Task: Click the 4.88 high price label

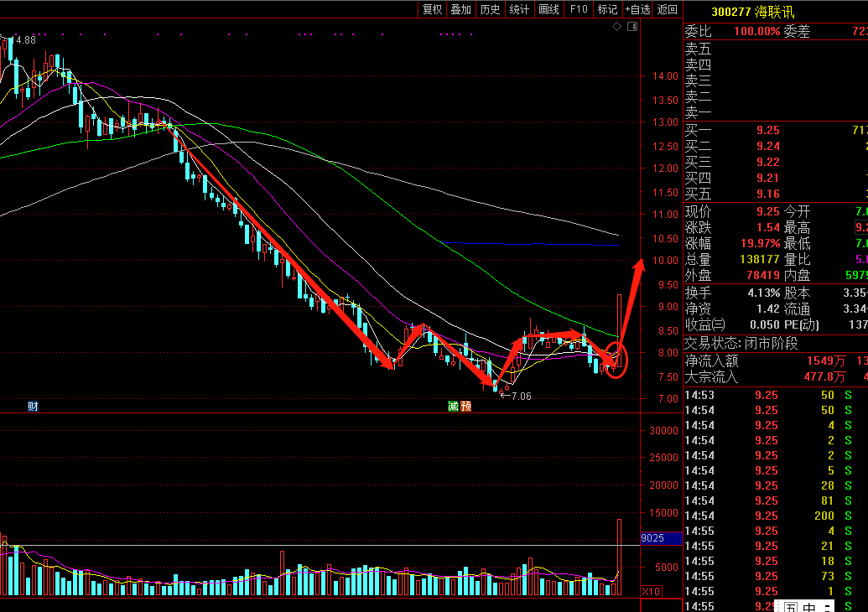Action: (x=23, y=40)
